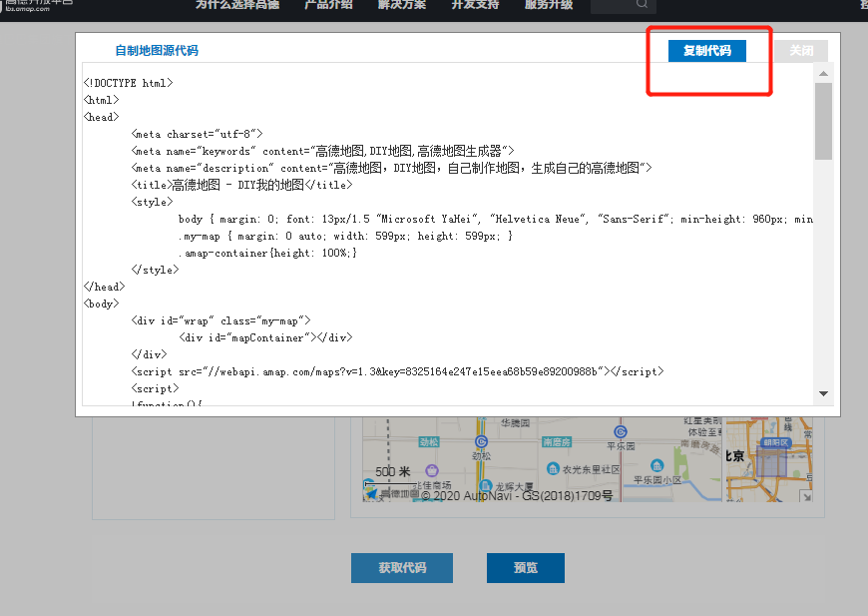Click the 自制地图源代码 dialog title
The width and height of the screenshot is (868, 616).
pos(157,50)
